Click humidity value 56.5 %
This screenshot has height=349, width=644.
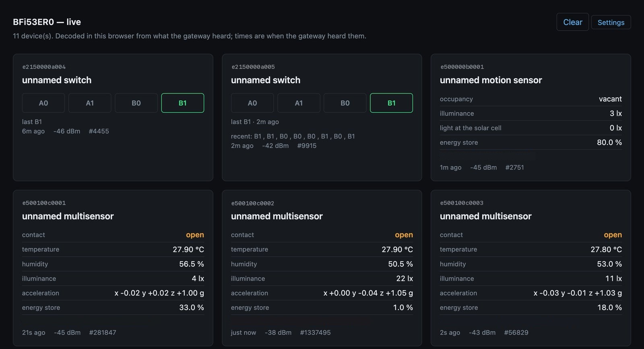(x=192, y=264)
